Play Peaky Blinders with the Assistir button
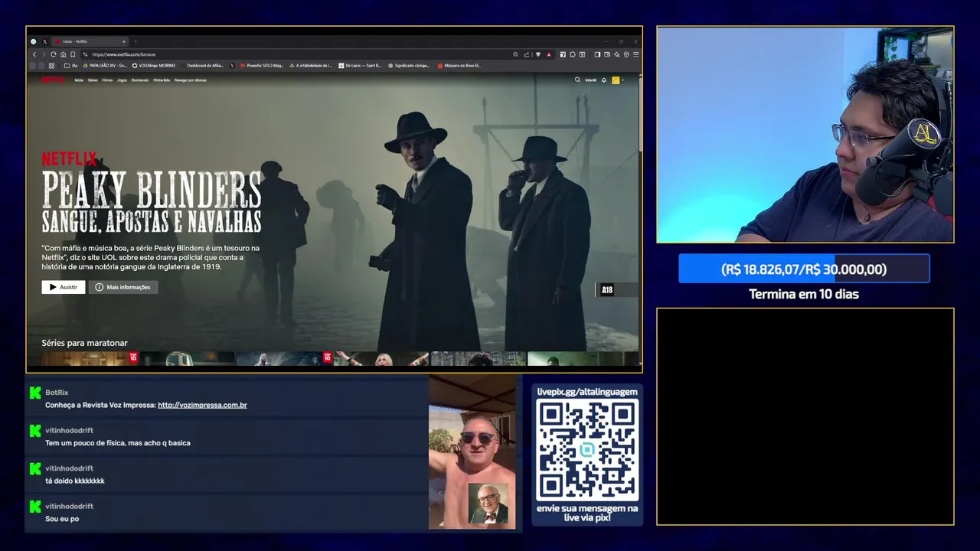The width and height of the screenshot is (980, 551). [x=64, y=287]
